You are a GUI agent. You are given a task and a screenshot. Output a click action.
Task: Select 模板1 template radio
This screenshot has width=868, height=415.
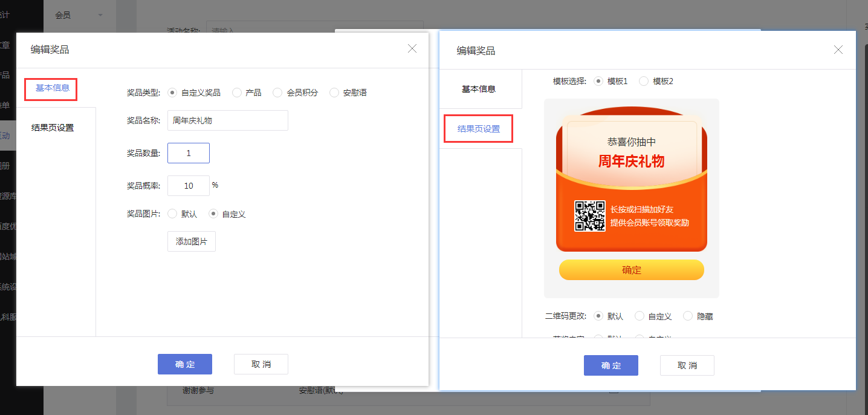(598, 80)
